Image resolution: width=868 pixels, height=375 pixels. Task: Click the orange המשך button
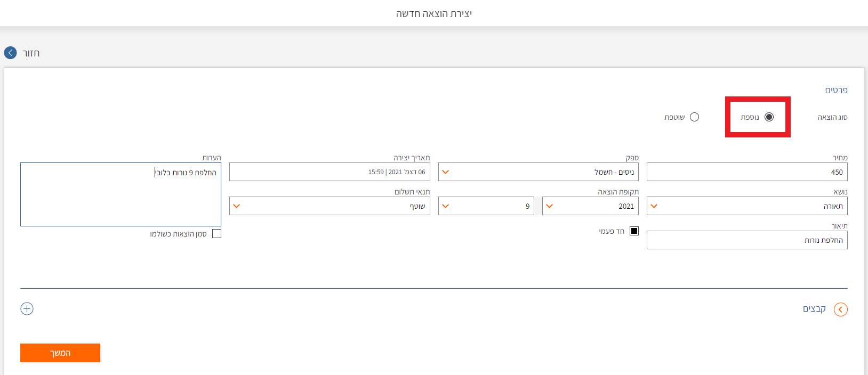[60, 353]
